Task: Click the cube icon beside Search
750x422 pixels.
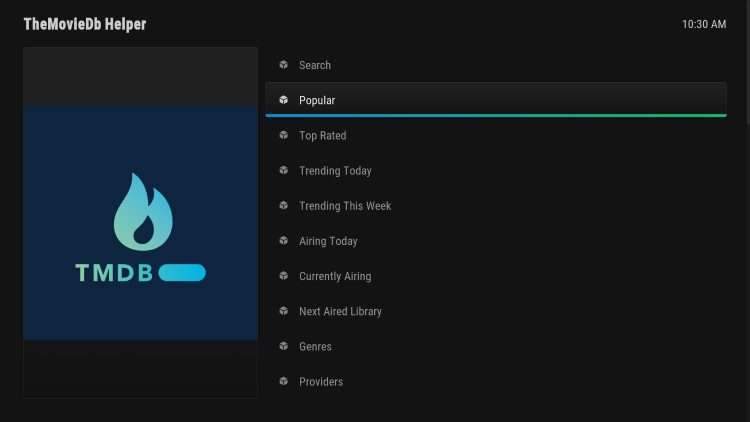Action: 284,65
